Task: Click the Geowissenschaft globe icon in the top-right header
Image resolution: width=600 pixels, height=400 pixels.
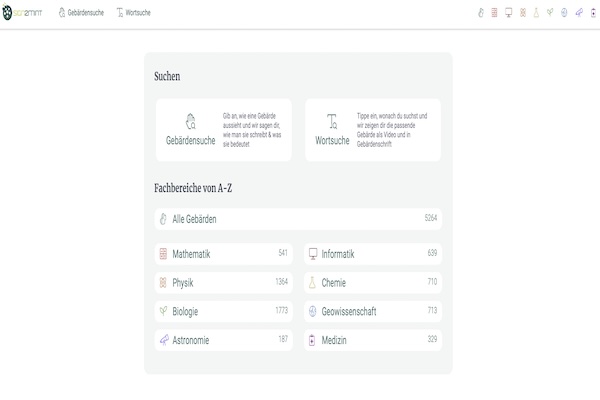Action: coord(564,13)
